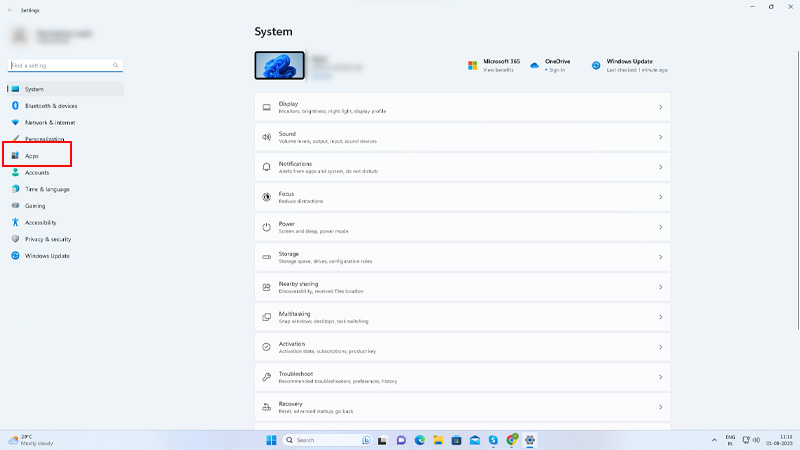Click the Windows Update sync icon in header
800x450 pixels.
coord(596,65)
